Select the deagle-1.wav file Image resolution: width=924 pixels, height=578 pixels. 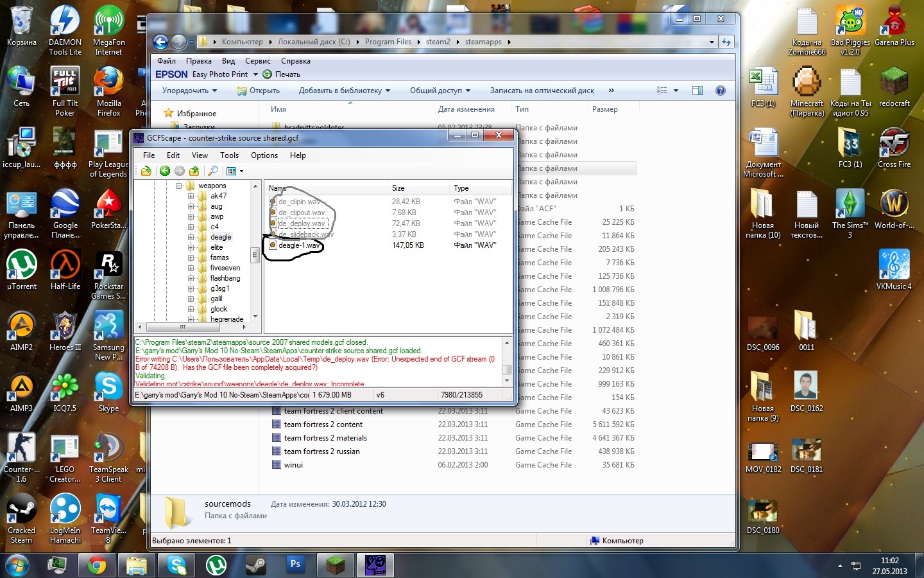299,245
